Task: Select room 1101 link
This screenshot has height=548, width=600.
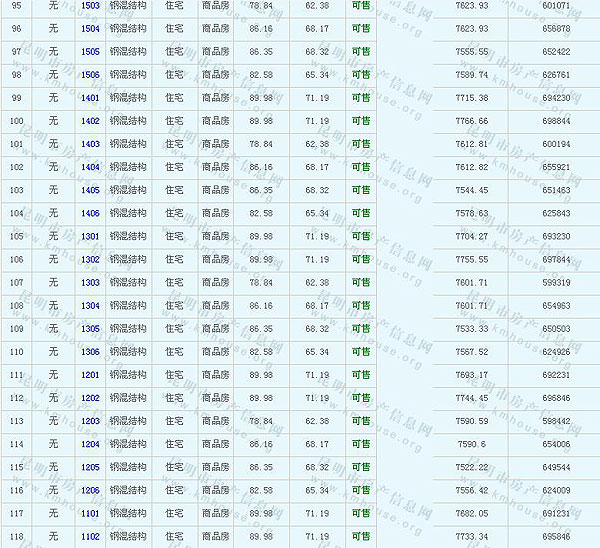Action: 90,513
